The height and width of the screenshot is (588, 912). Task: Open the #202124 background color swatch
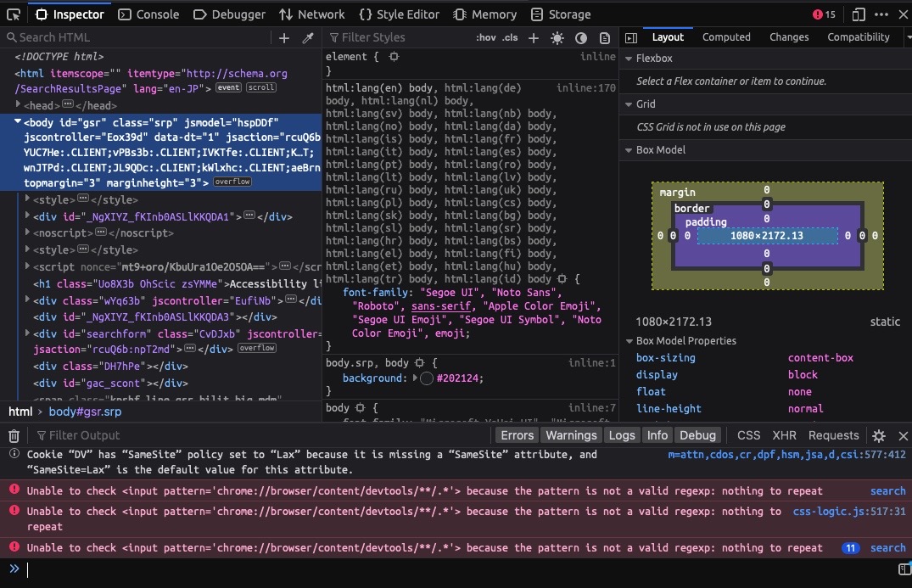[427, 378]
